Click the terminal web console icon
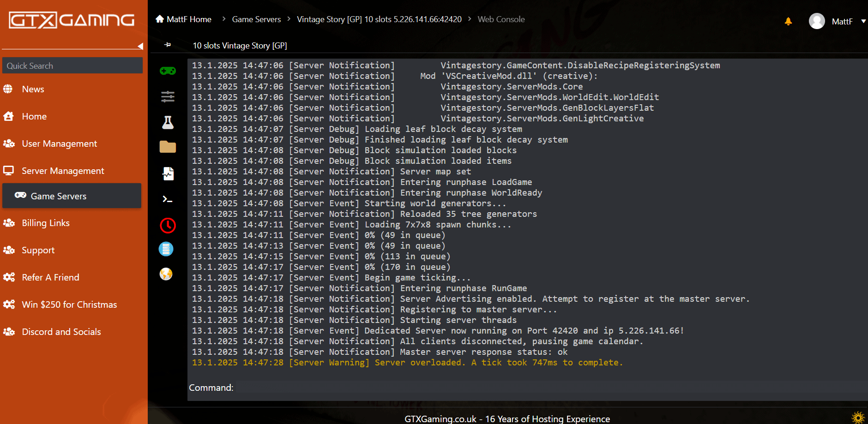 point(167,199)
